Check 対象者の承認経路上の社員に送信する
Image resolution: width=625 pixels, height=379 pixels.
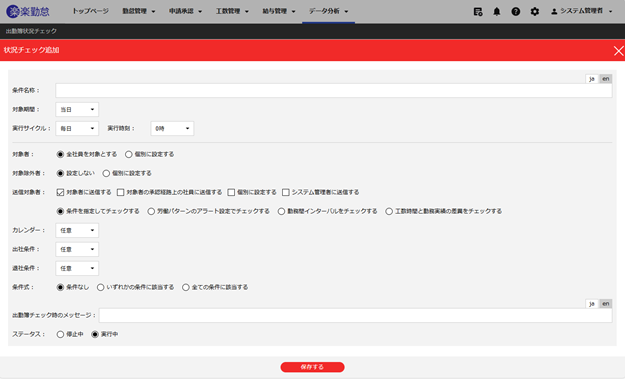click(x=120, y=192)
